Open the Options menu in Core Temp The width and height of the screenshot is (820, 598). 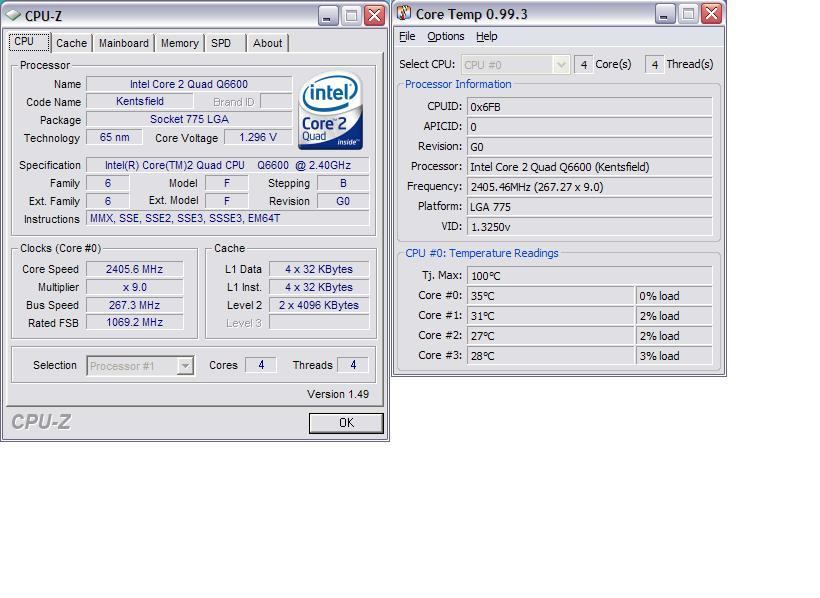click(446, 36)
